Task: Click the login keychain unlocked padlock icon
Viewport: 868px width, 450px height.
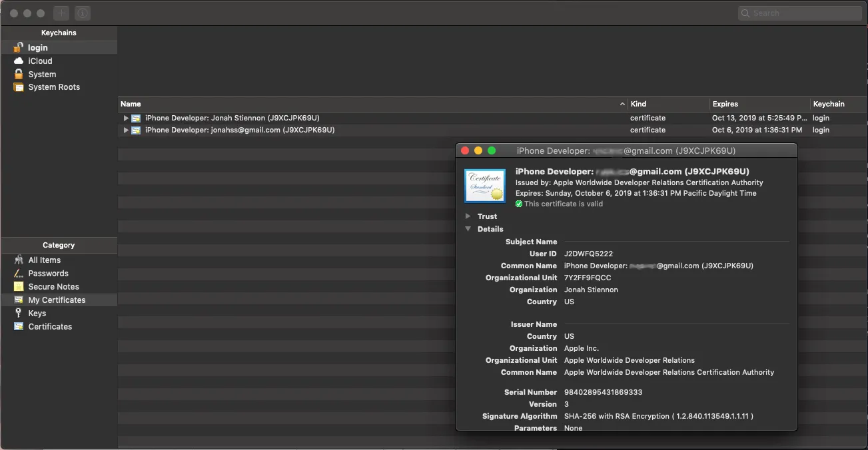Action: pos(19,47)
